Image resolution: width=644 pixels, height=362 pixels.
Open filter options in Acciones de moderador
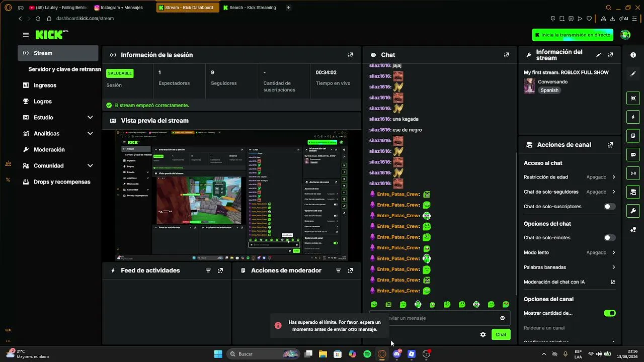click(x=338, y=270)
